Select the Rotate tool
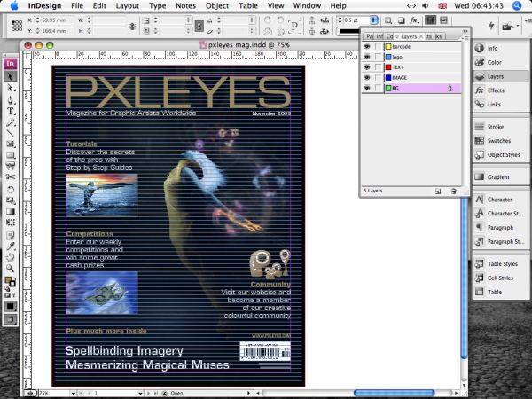 point(10,190)
